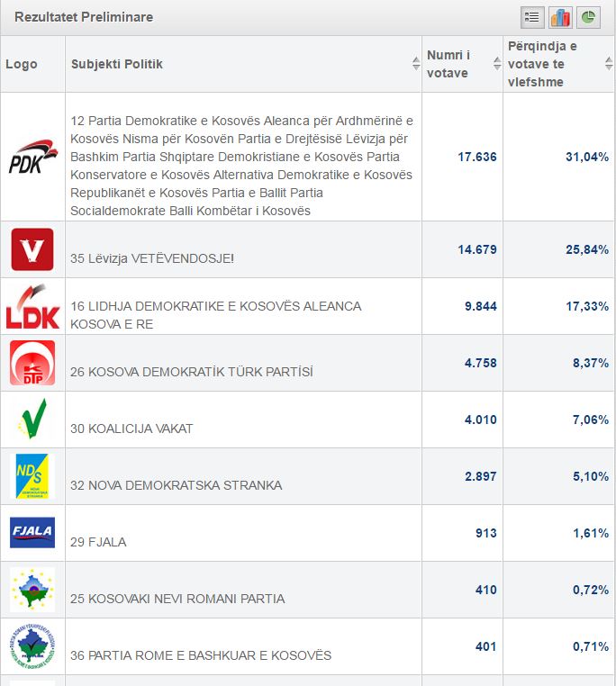The width and height of the screenshot is (616, 686).
Task: Click the red Vetëvendosje V logo
Action: point(32,249)
